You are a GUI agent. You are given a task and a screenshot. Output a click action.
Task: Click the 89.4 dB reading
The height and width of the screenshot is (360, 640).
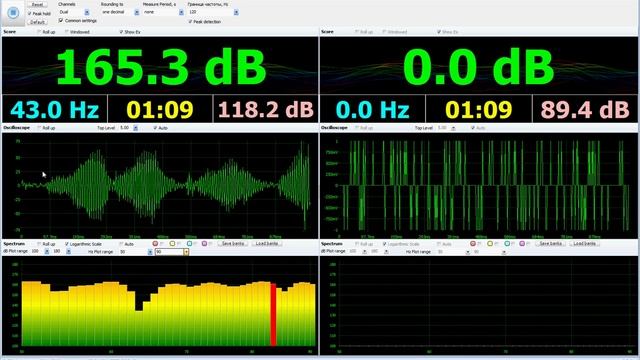(x=585, y=109)
